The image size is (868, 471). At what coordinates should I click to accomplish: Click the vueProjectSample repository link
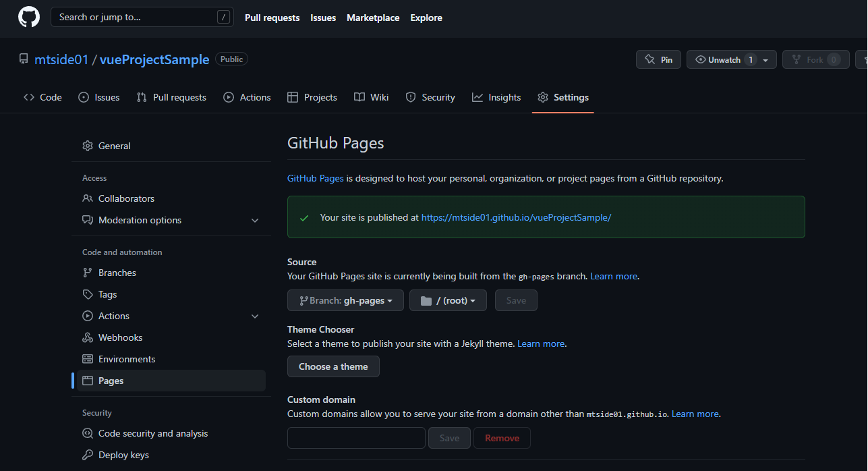pyautogui.click(x=154, y=59)
